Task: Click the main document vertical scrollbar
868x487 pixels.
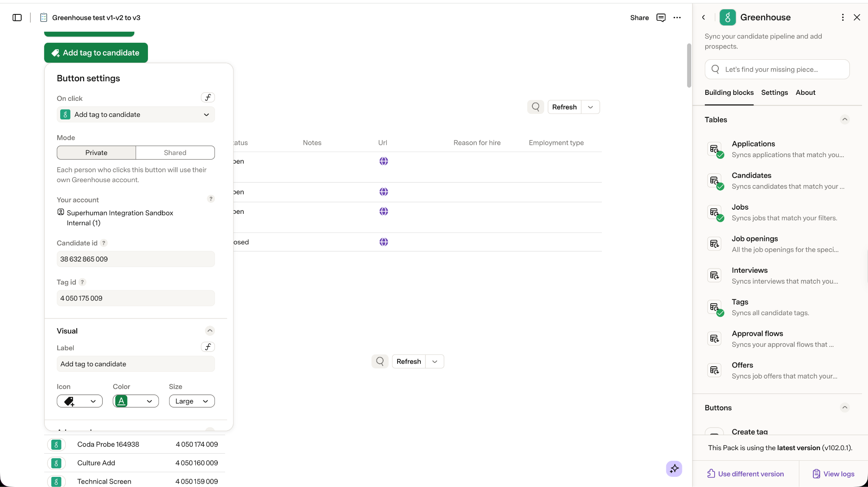Action: [689, 66]
